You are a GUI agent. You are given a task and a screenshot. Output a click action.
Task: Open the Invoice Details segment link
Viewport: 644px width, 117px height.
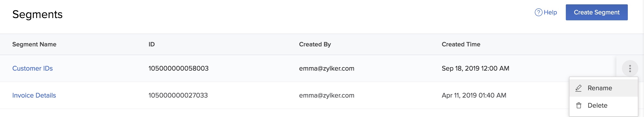coord(34,96)
